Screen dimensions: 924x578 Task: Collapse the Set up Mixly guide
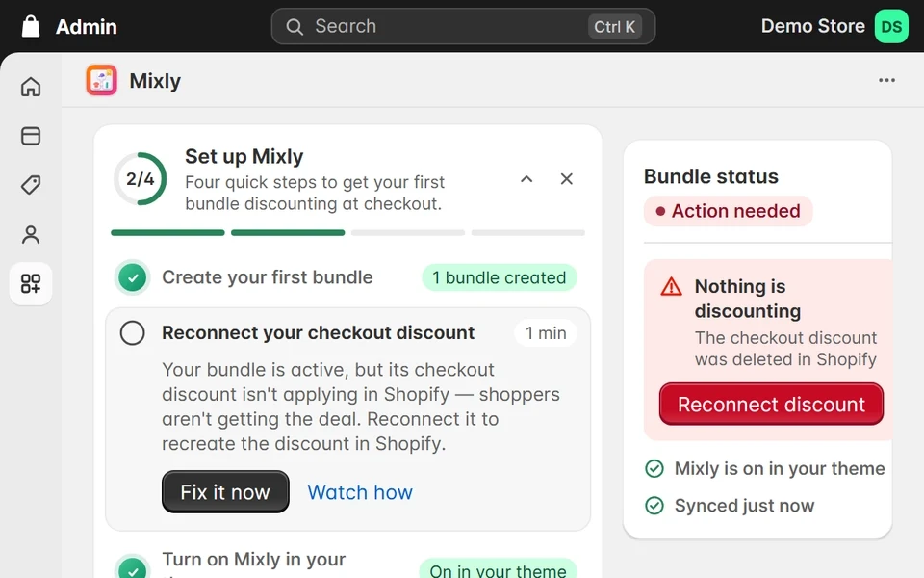click(x=526, y=179)
